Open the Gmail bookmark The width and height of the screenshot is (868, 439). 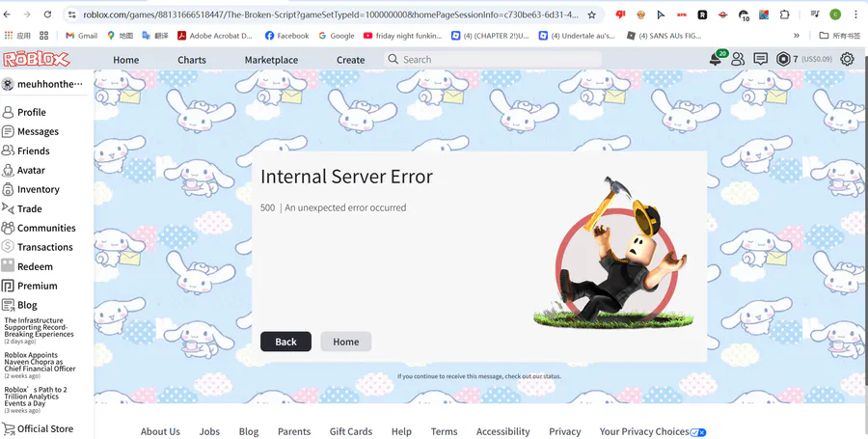coord(81,36)
